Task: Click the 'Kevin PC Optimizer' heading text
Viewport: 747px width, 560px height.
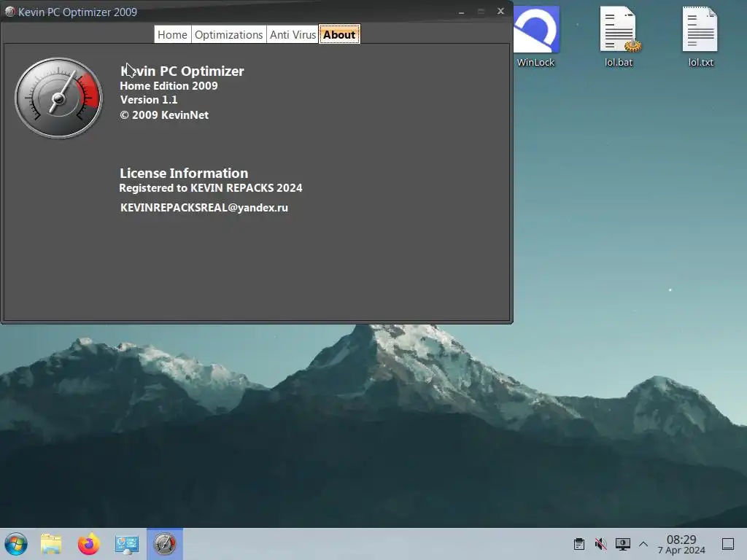Action: [182, 71]
